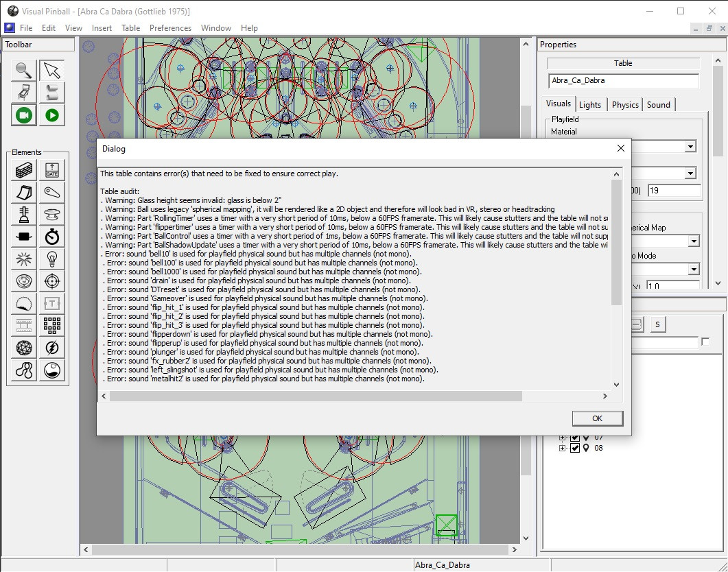728x572 pixels.
Task: Insert a TextBox element
Action: (51, 303)
